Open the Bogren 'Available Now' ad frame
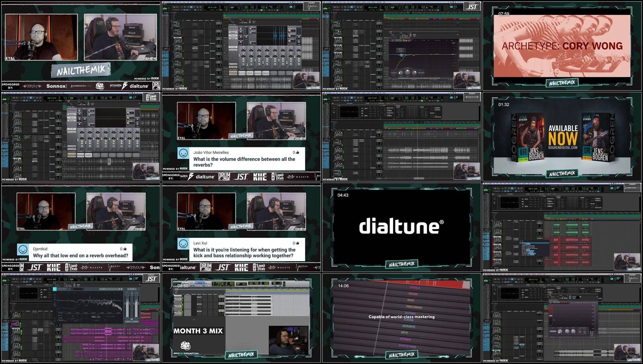The image size is (643, 364). pyautogui.click(x=562, y=137)
